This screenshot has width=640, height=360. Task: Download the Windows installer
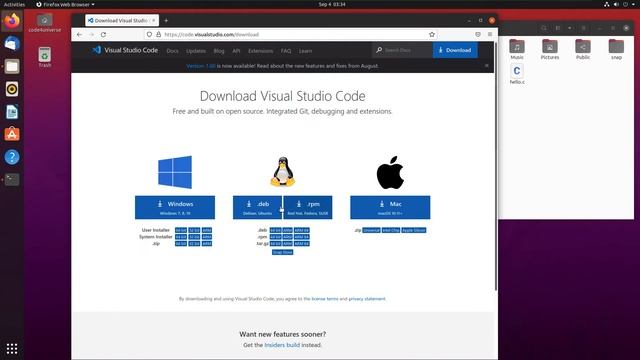pyautogui.click(x=175, y=207)
